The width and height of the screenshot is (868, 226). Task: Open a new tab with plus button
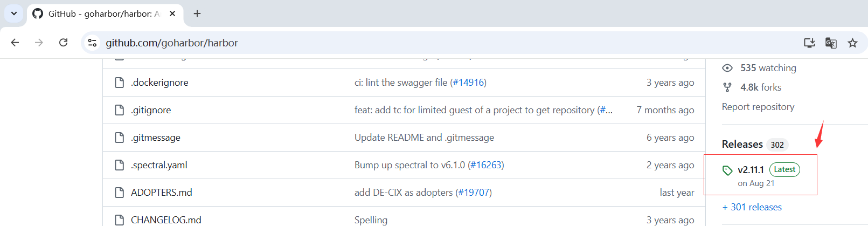point(197,13)
